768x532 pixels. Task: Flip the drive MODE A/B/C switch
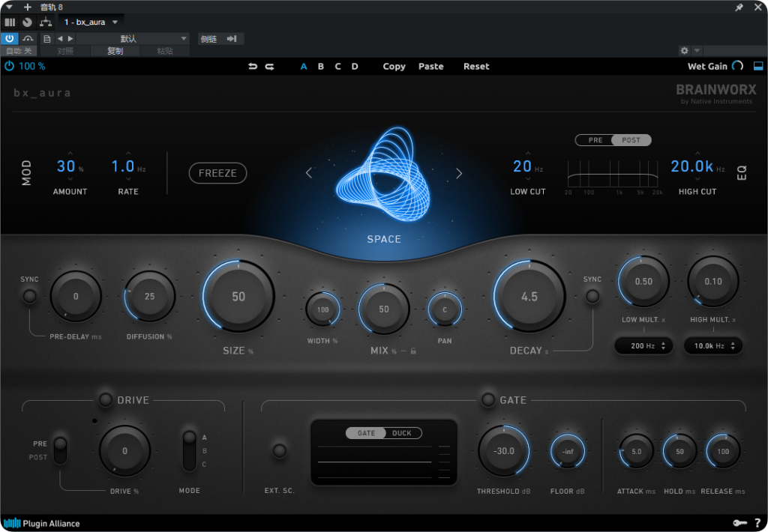189,451
